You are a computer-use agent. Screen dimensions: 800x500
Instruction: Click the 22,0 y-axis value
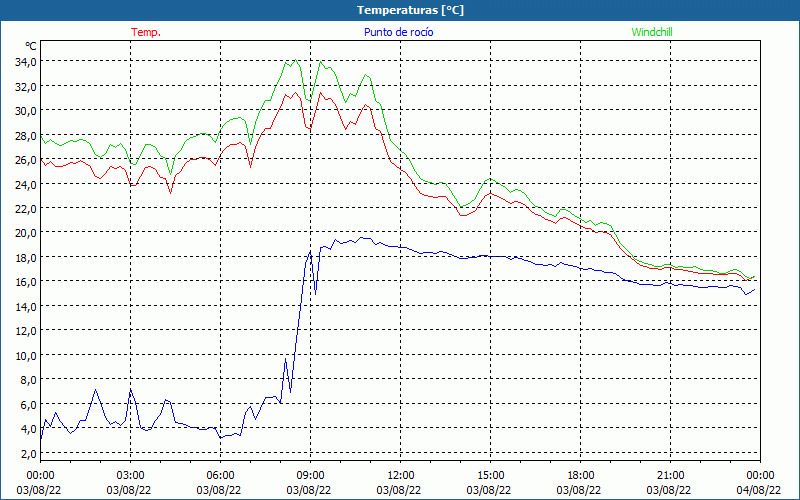pos(26,209)
